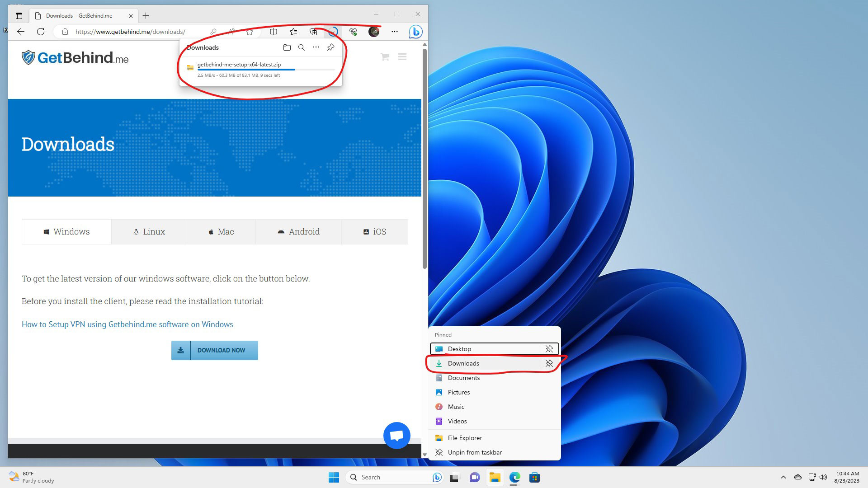Image resolution: width=868 pixels, height=488 pixels.
Task: View site information padlock icon
Action: coord(65,32)
